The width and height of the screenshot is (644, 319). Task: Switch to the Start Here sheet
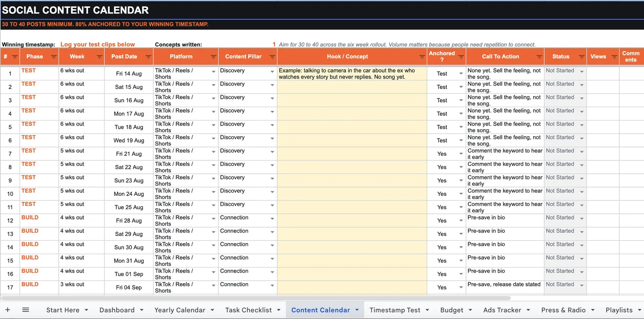(63, 310)
